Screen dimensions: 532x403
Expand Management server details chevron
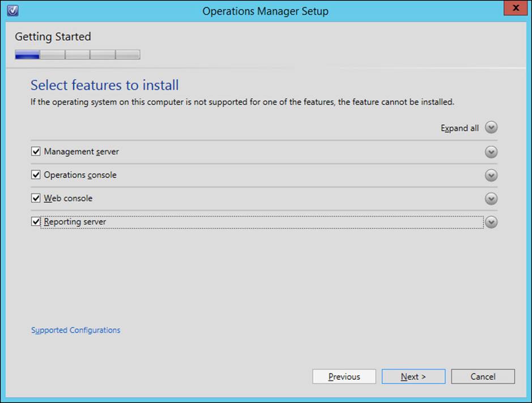tap(491, 152)
